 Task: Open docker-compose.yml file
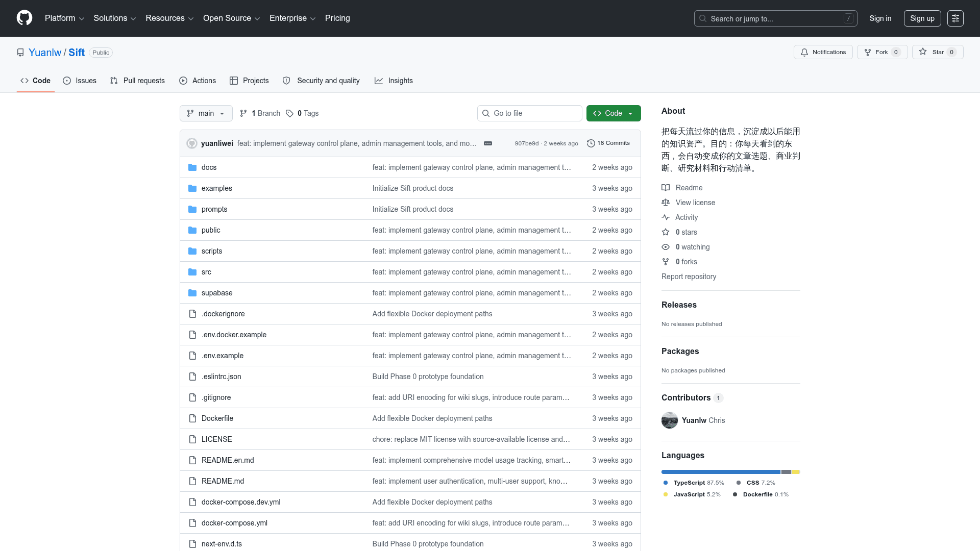234,523
